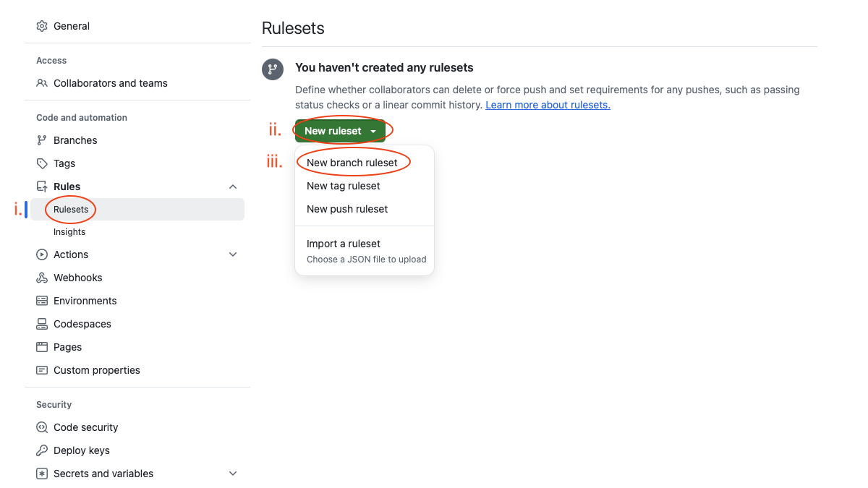The width and height of the screenshot is (868, 488).
Task: Click the New ruleset dropdown button
Action: point(340,131)
